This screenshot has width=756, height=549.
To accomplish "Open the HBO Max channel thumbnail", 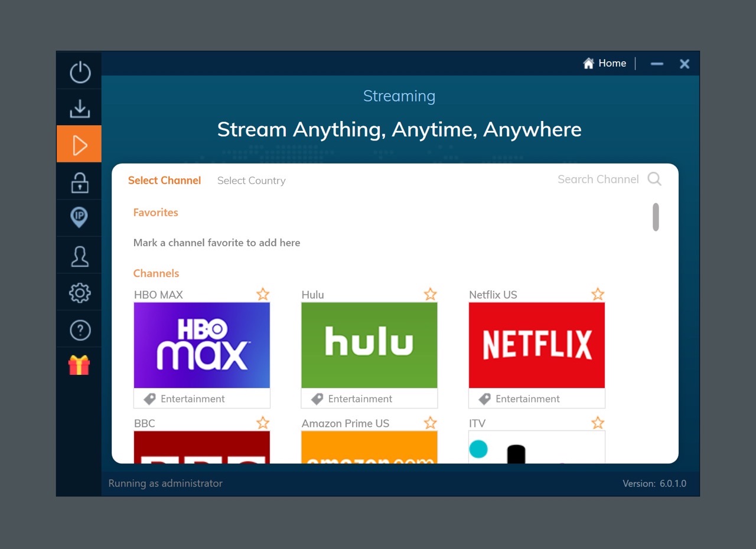I will point(202,345).
